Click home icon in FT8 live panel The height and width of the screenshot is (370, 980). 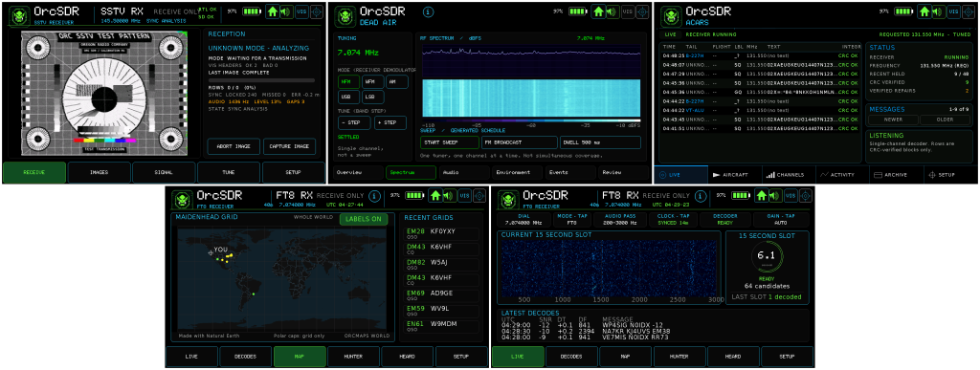click(x=761, y=196)
